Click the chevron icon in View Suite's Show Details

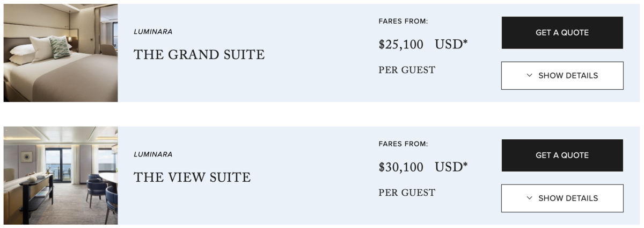point(530,198)
